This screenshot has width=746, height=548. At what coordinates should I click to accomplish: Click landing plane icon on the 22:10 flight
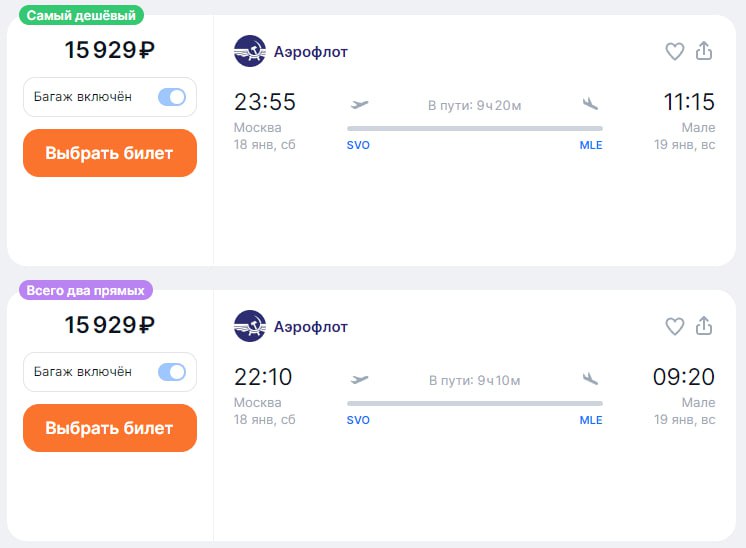(x=590, y=379)
